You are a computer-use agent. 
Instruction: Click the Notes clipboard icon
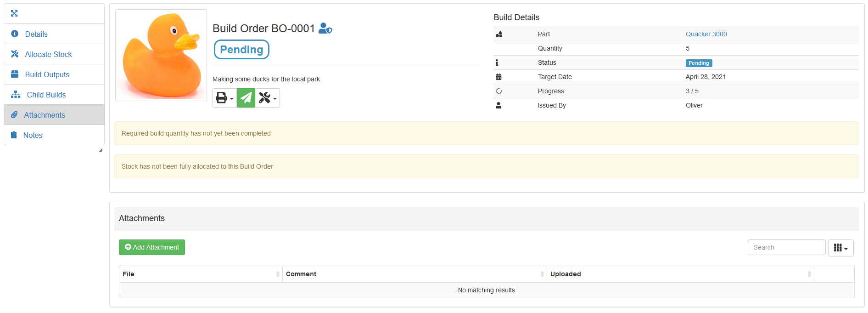click(14, 135)
